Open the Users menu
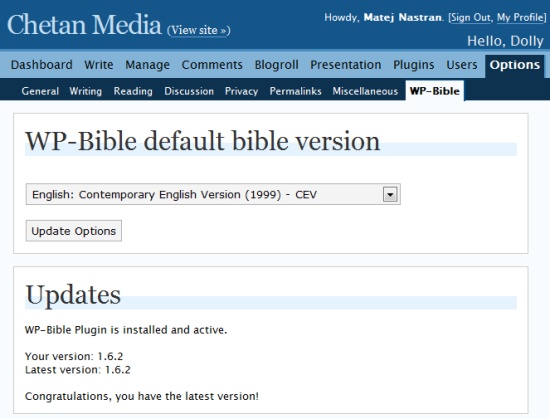Image resolution: width=550 pixels, height=419 pixels. (462, 65)
